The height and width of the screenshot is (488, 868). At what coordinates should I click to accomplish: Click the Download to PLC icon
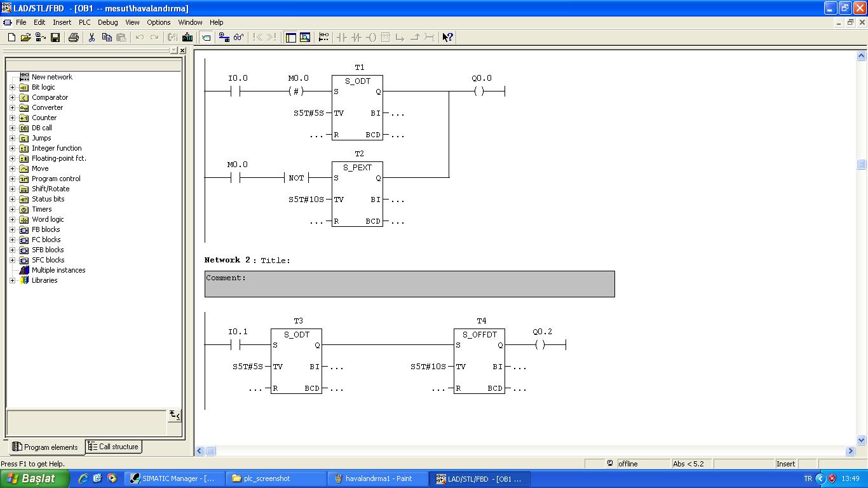click(x=187, y=37)
